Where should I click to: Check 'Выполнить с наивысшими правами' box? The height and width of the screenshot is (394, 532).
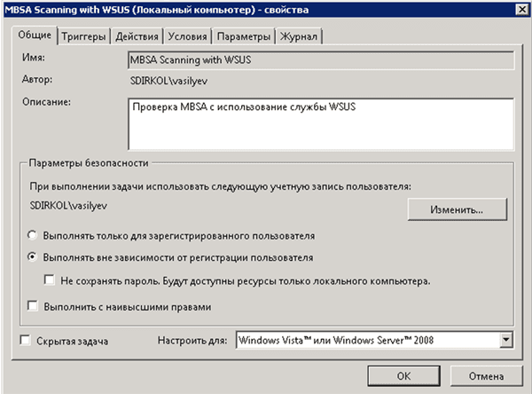(33, 307)
